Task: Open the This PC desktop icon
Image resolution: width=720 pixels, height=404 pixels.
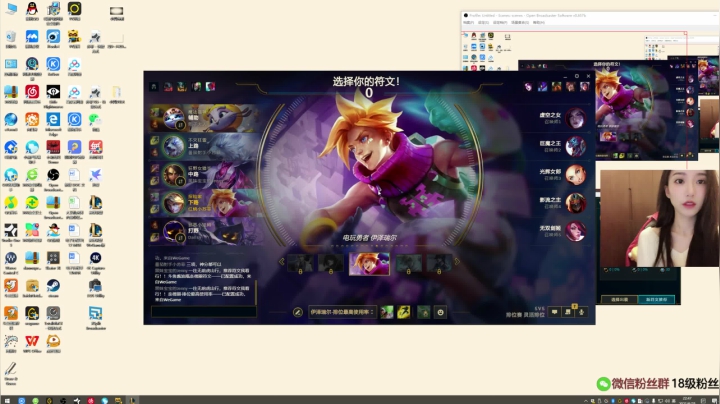Action: [11, 9]
